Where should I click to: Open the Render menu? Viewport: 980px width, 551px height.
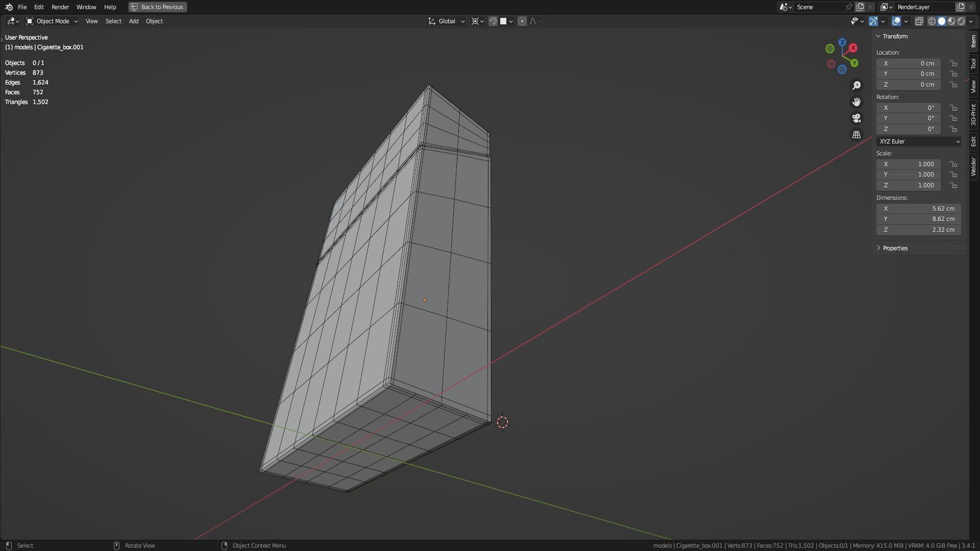point(60,7)
